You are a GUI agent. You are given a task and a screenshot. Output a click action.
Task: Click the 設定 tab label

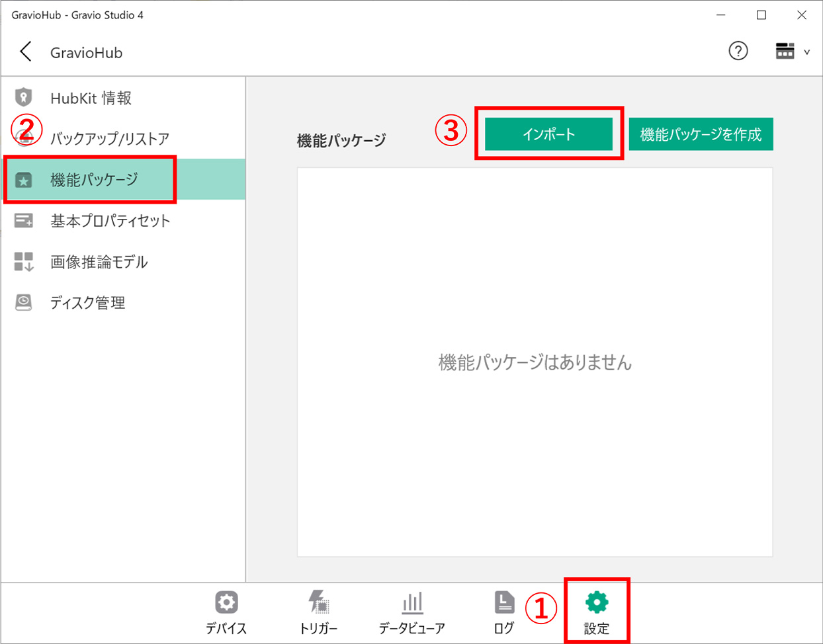(597, 628)
